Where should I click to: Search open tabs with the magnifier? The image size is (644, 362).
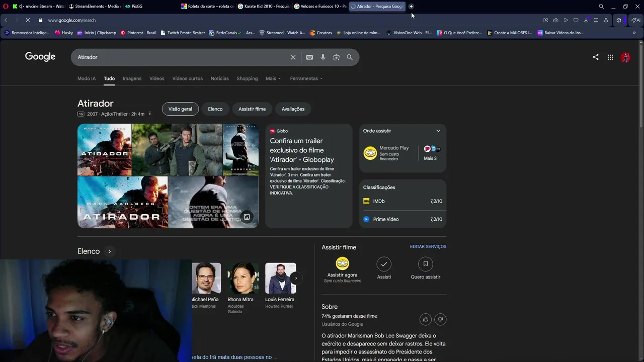click(x=601, y=7)
